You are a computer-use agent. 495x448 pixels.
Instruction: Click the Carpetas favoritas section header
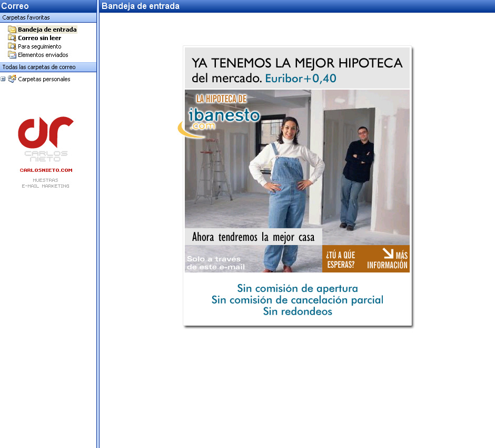click(48, 17)
